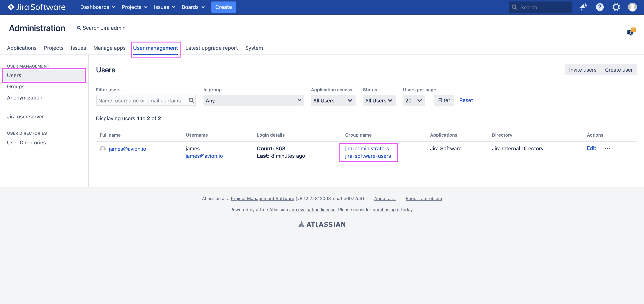Open the james@avion.io full name link
Image resolution: width=644 pixels, height=304 pixels.
pos(127,149)
